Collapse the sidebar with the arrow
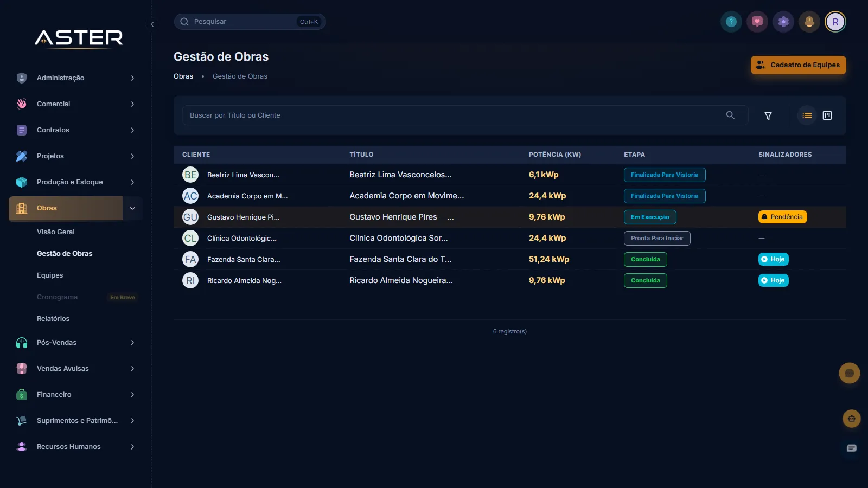 (152, 24)
